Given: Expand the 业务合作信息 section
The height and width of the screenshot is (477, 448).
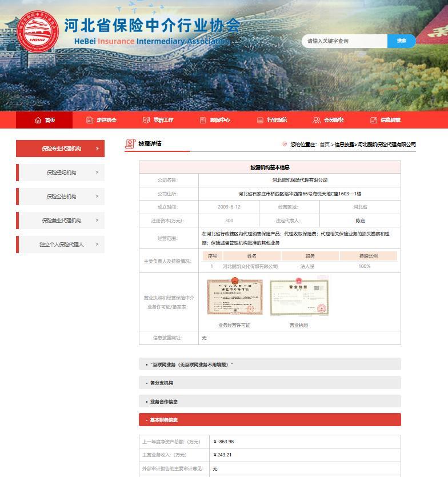Looking at the screenshot, I should coord(270,401).
